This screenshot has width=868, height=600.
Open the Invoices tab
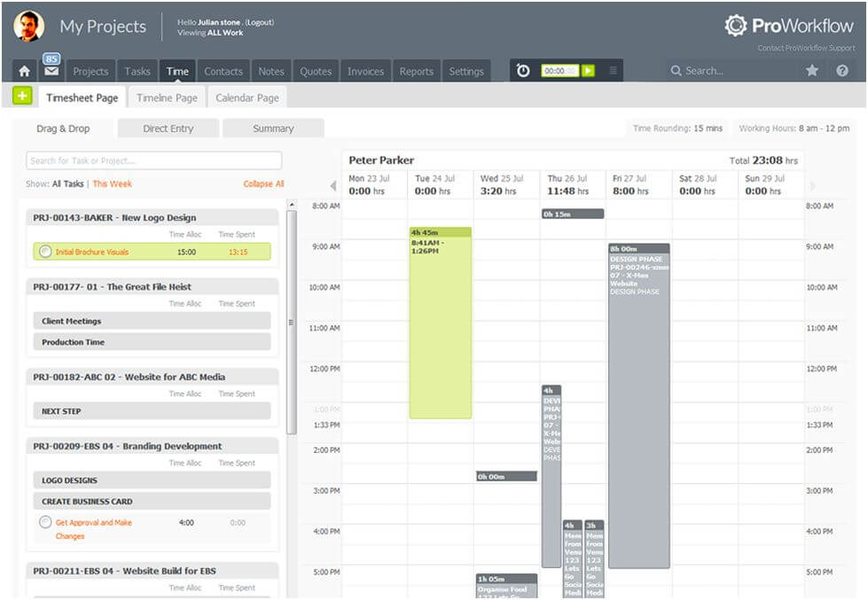pos(365,72)
